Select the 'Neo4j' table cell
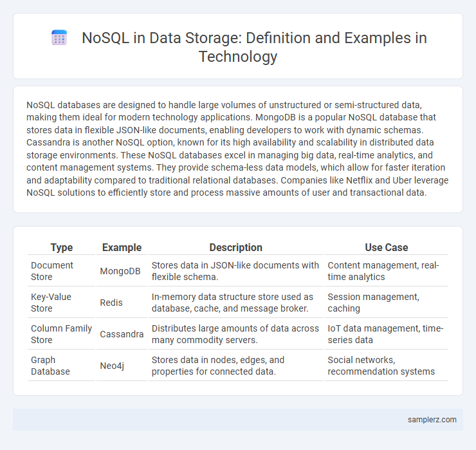The height and width of the screenshot is (450, 476). [122, 366]
